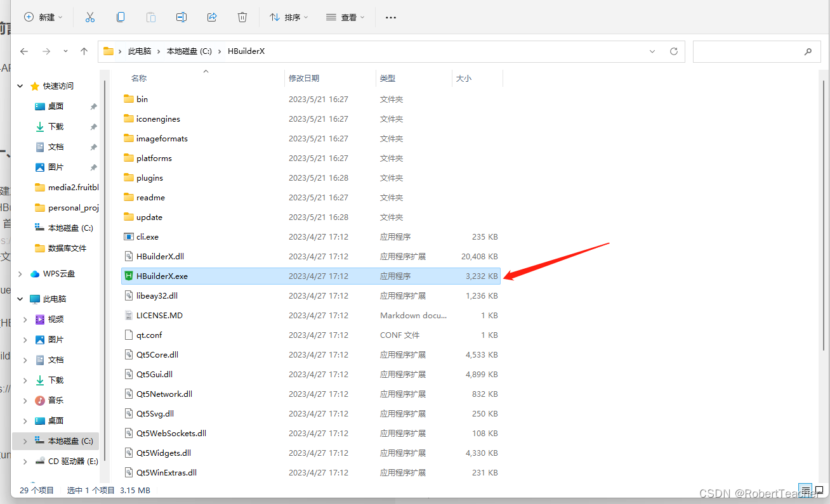
Task: Select the Qt5Core.dll file
Action: (311, 354)
